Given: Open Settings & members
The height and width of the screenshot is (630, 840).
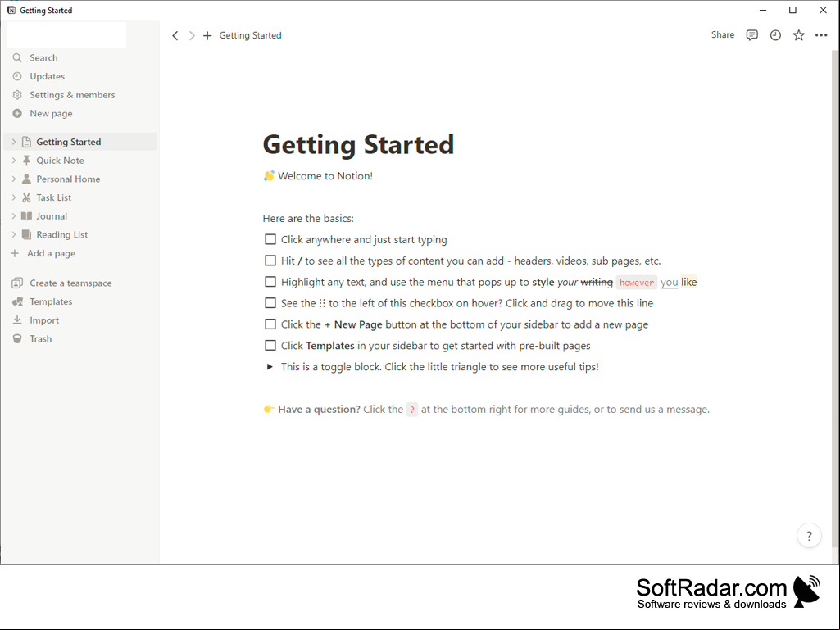Looking at the screenshot, I should 72,95.
